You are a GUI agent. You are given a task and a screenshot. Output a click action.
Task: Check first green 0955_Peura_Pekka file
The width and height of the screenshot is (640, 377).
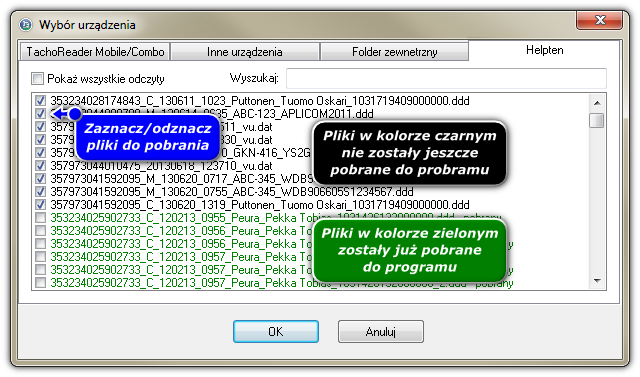(40, 217)
